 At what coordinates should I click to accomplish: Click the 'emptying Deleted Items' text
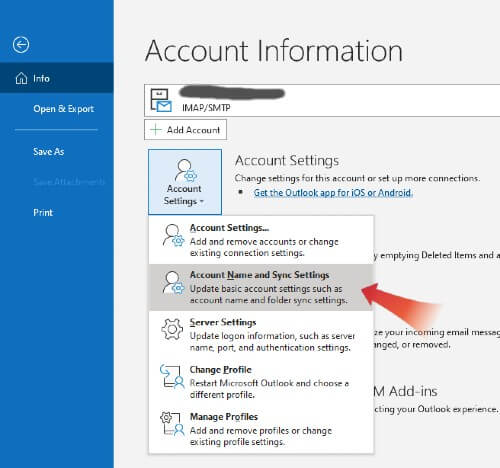coord(437,255)
